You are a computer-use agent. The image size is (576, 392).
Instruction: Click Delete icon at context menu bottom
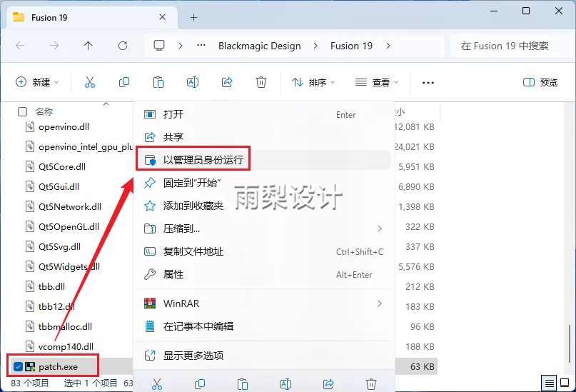(x=371, y=384)
